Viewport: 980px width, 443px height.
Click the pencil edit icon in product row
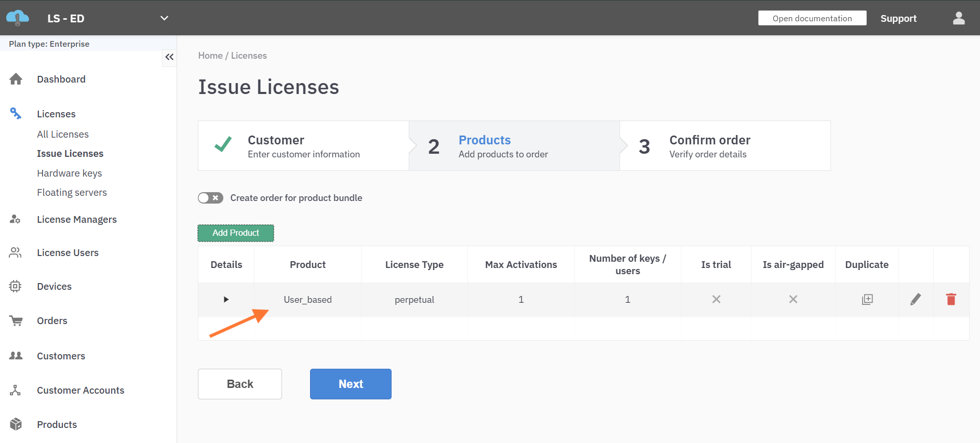point(916,299)
